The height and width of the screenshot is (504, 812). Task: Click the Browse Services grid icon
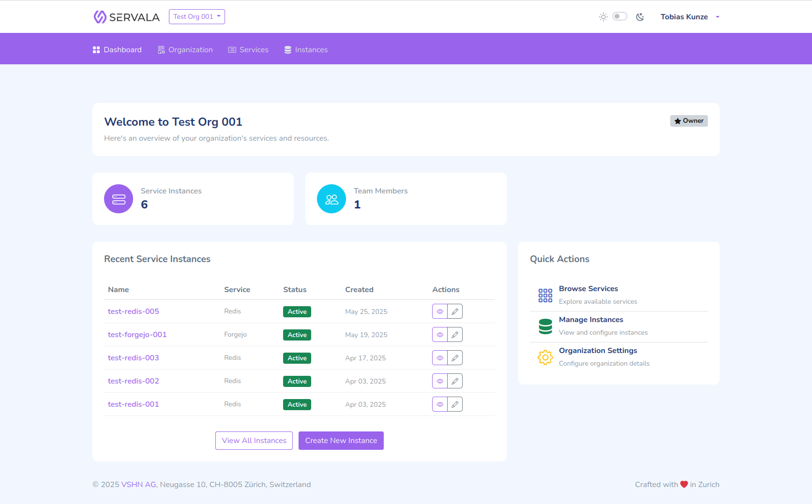[x=545, y=295]
